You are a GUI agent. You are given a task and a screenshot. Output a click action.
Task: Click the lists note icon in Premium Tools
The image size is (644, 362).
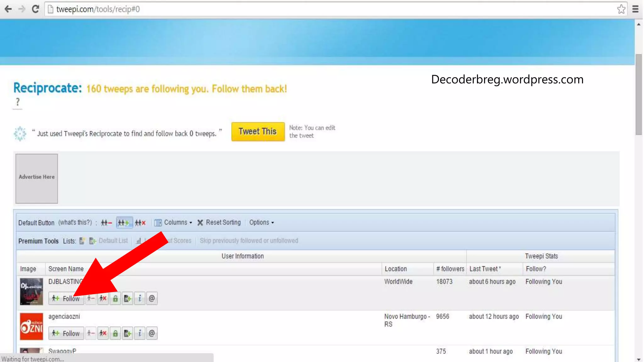point(82,241)
